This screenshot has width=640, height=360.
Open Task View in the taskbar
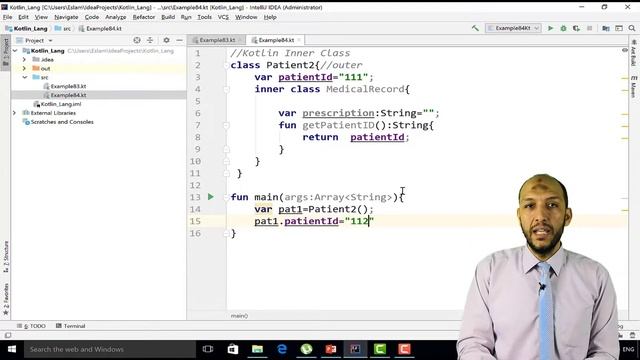208,349
